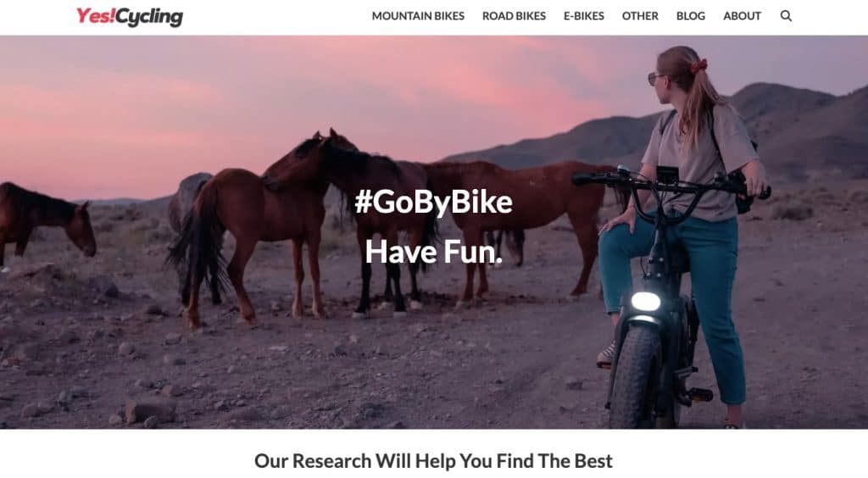Visit the Blog page link
Screen dimensions: 868x478
[690, 16]
